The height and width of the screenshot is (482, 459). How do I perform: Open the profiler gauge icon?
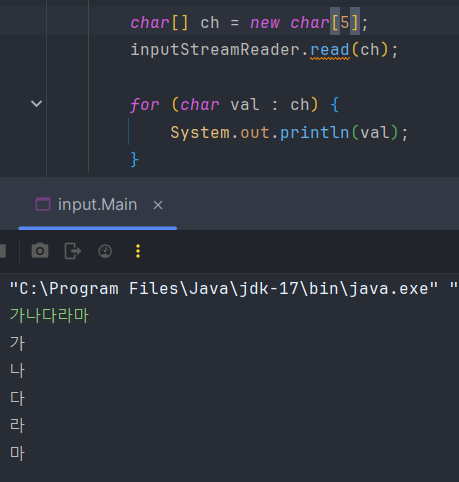pyautogui.click(x=105, y=251)
